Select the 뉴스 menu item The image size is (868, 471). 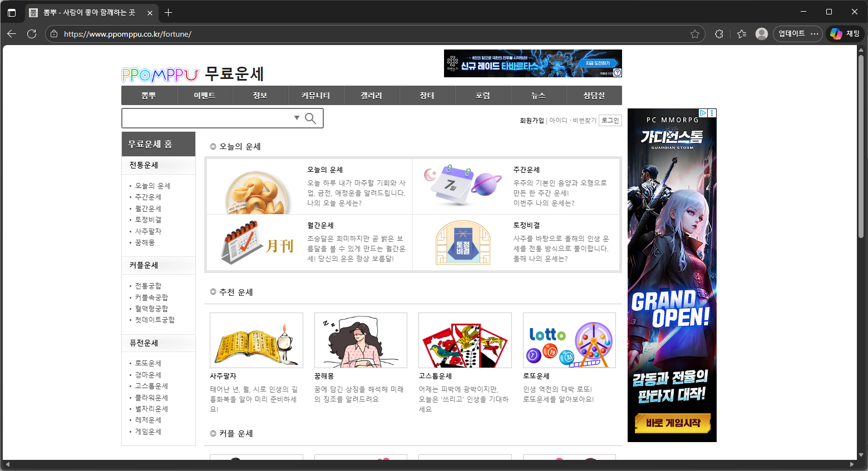[538, 95]
